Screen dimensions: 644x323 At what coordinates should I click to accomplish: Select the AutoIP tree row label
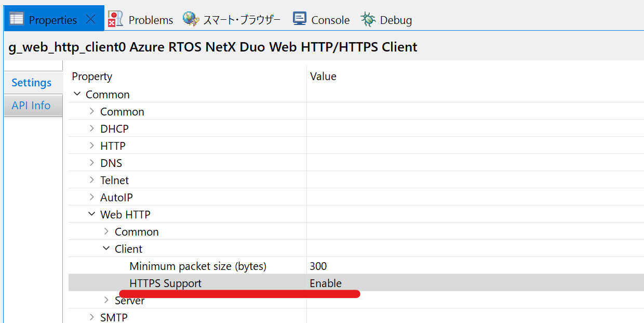tap(116, 198)
